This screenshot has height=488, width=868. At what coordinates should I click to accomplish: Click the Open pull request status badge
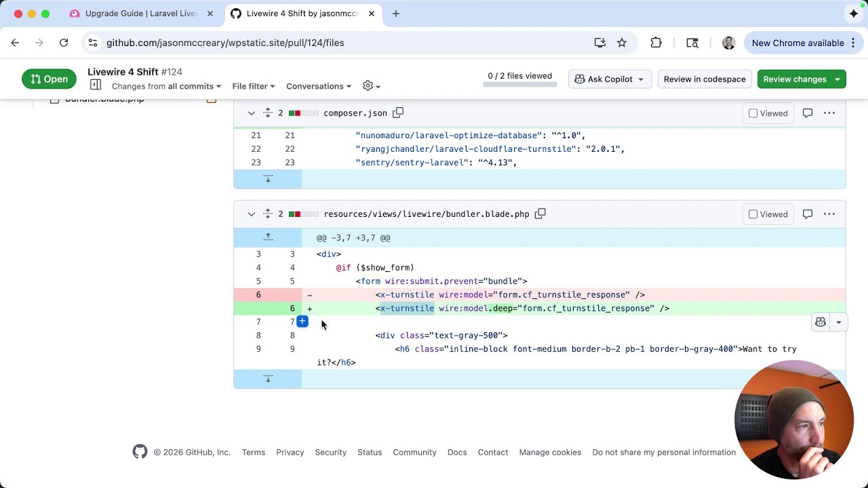coord(50,79)
